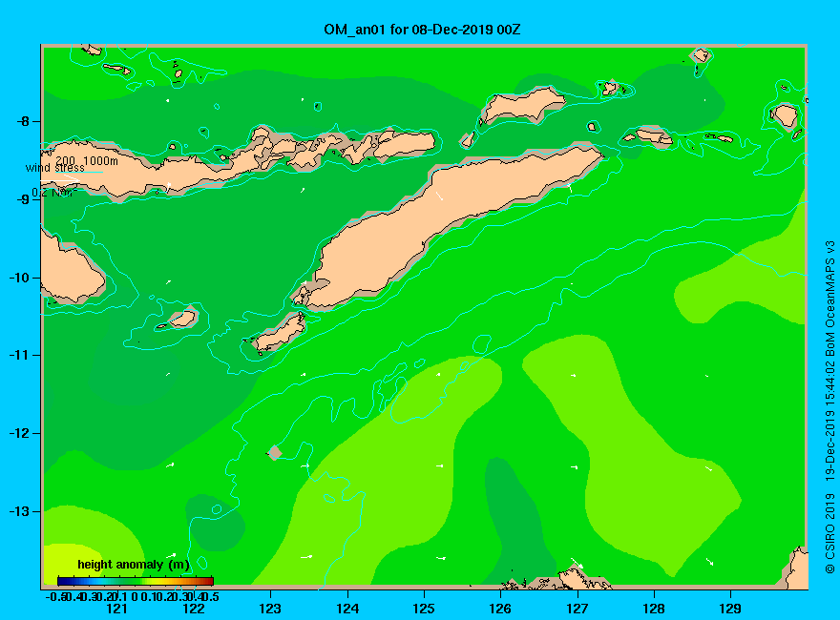Click the latitude label -8

point(23,121)
